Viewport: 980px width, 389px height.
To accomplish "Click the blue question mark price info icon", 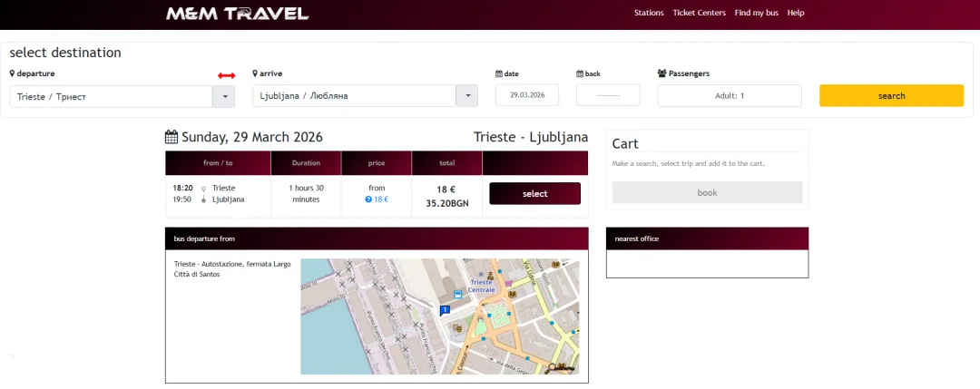I will [x=368, y=199].
